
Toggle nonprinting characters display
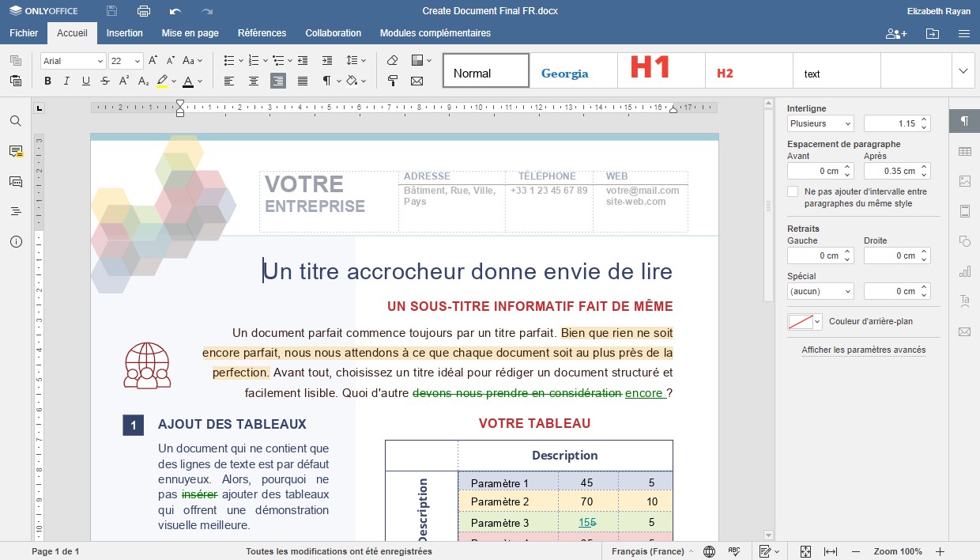click(326, 81)
